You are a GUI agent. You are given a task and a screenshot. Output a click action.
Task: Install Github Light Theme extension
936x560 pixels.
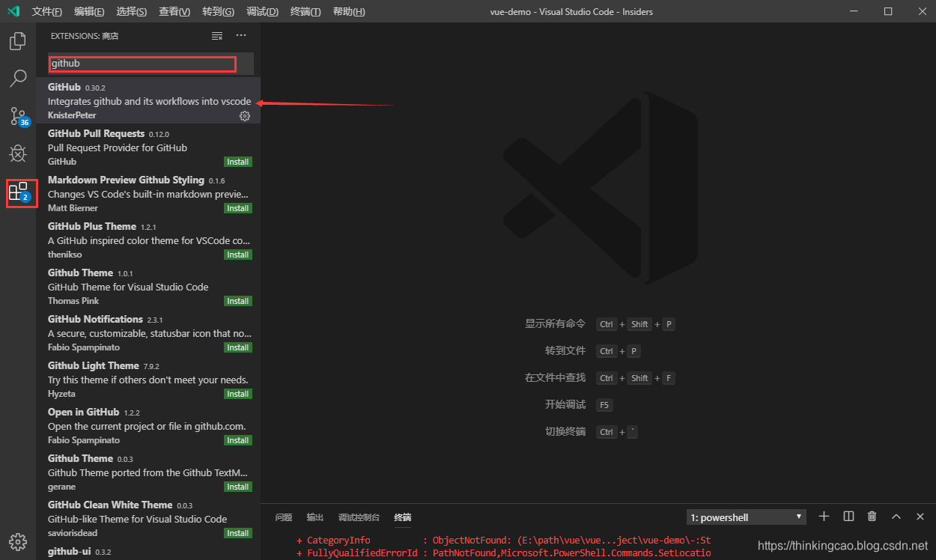click(238, 394)
